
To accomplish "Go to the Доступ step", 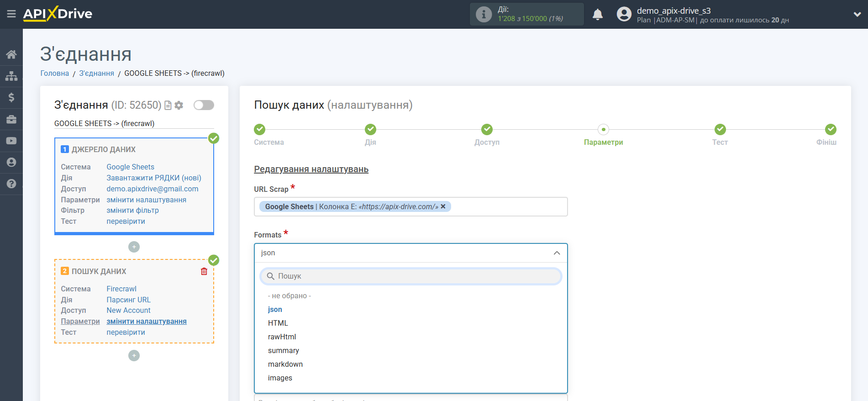I will (487, 130).
